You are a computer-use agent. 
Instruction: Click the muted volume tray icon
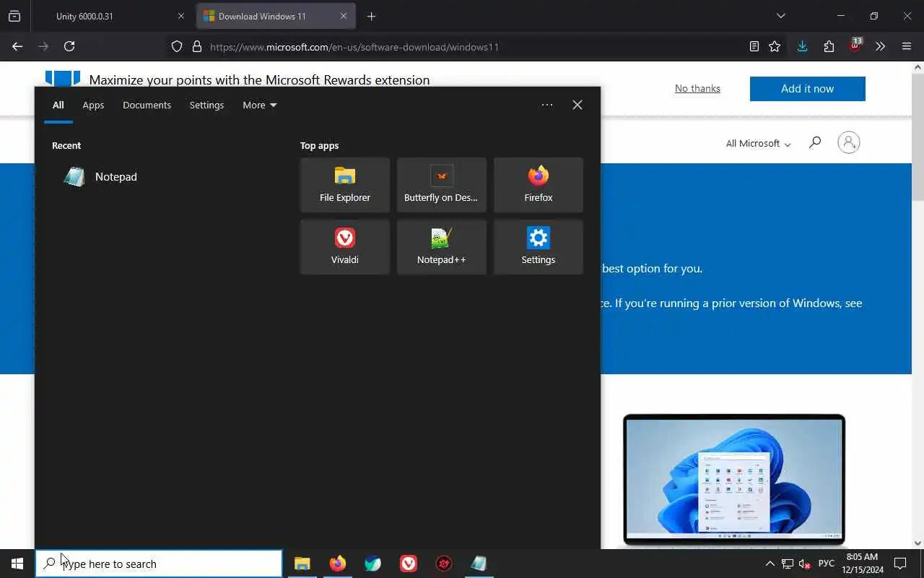[x=805, y=564]
